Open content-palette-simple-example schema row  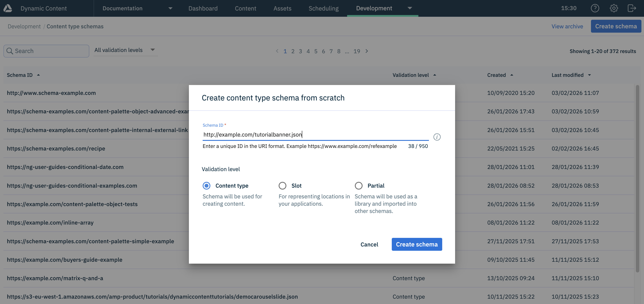90,241
